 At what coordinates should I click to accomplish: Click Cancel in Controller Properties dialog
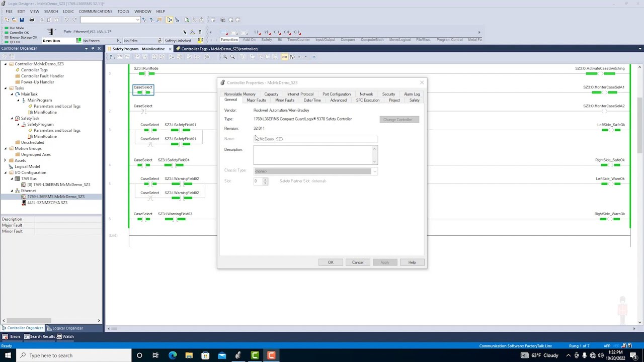coord(358,262)
